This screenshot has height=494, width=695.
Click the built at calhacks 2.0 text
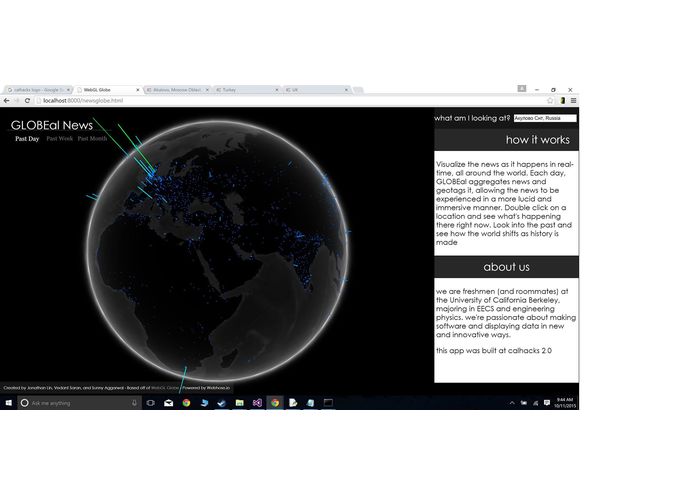click(494, 350)
